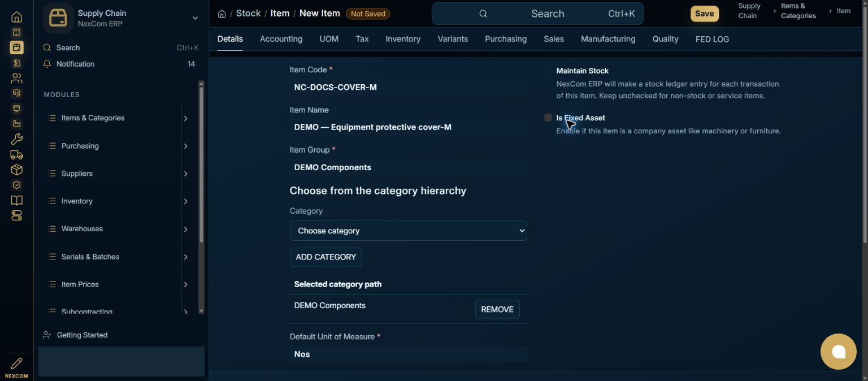This screenshot has width=868, height=381.
Task: Click the sidebar Search magnifier icon
Action: 47,47
